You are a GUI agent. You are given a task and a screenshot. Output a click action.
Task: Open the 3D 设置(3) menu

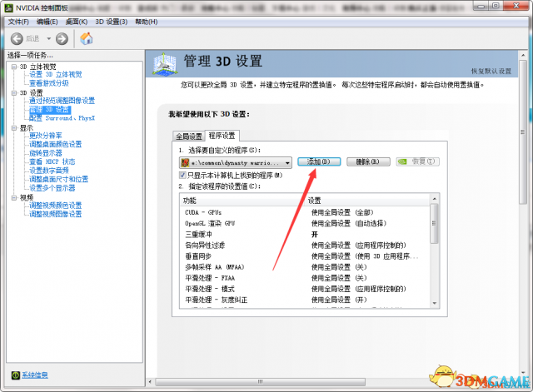coord(111,22)
